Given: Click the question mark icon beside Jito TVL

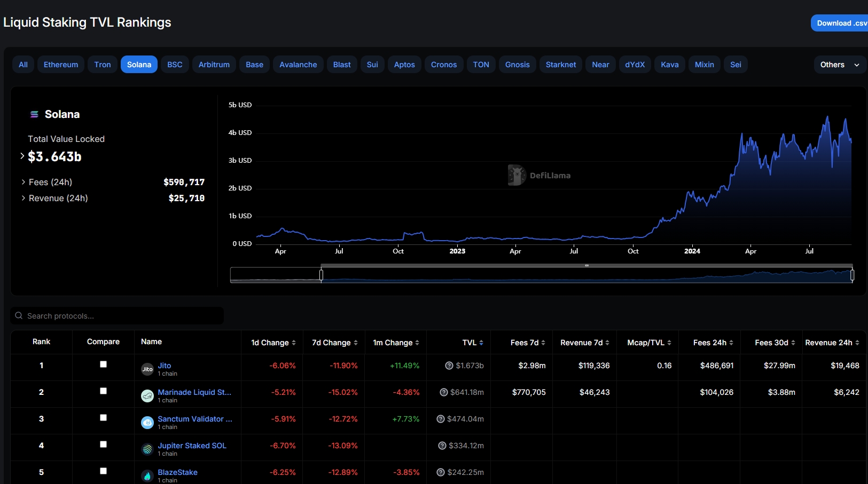Looking at the screenshot, I should click(449, 366).
